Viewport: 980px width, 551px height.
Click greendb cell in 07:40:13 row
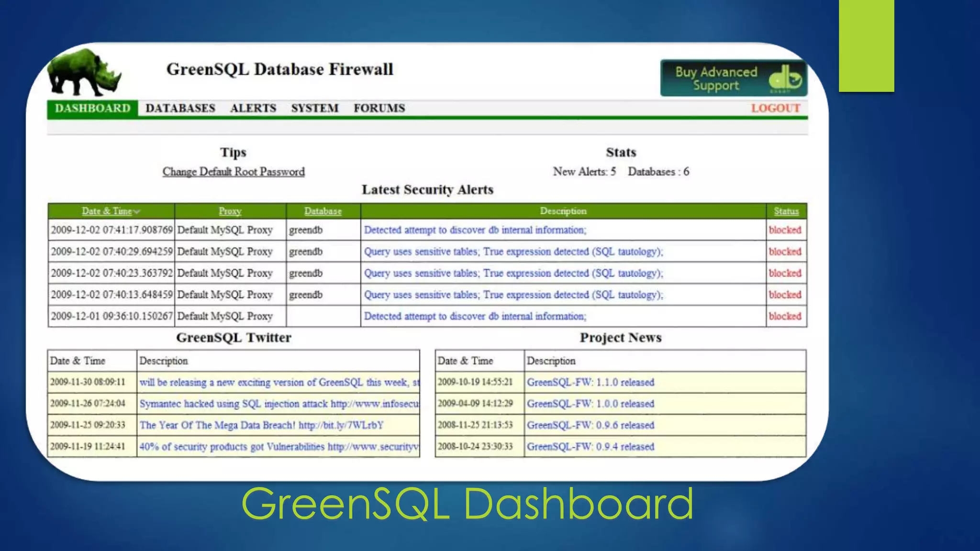click(306, 295)
